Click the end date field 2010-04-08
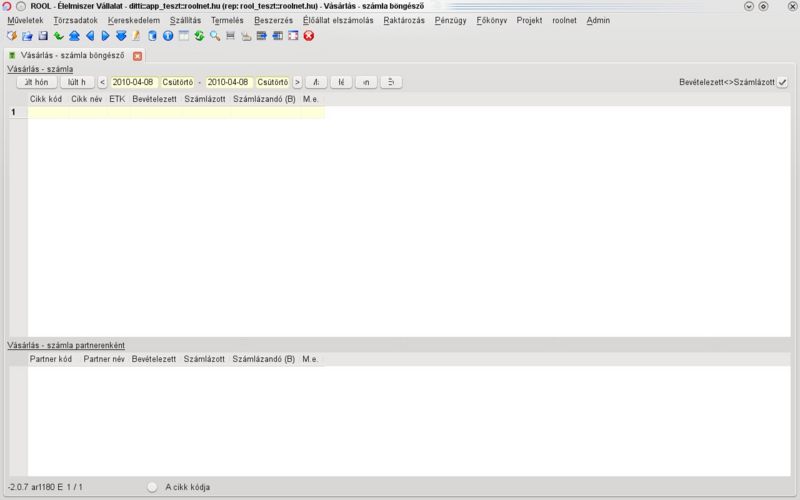The image size is (800, 500). [x=229, y=82]
